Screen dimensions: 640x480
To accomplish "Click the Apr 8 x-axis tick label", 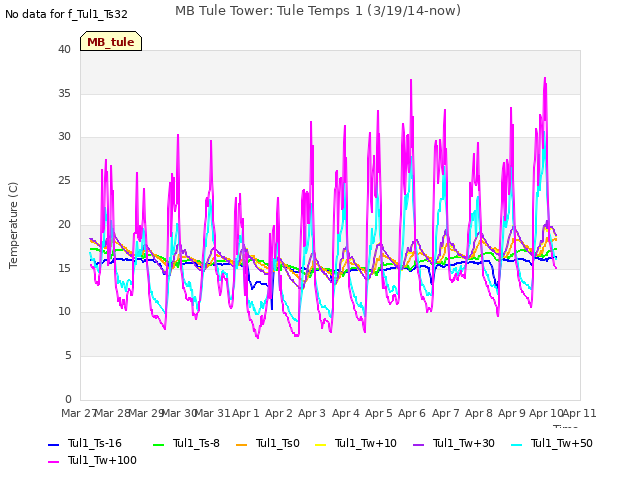I will pyautogui.click(x=479, y=413).
